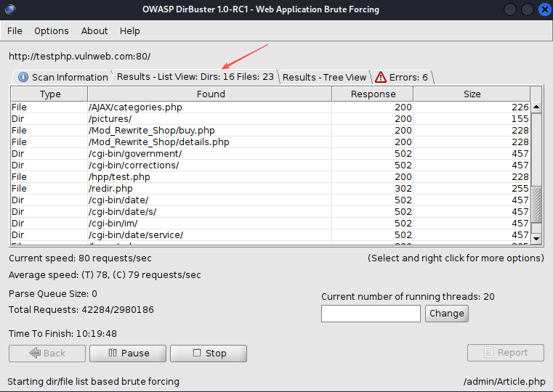This screenshot has width=553, height=392.
Task: Switch to the Scan Information tab
Action: pyautogui.click(x=62, y=77)
